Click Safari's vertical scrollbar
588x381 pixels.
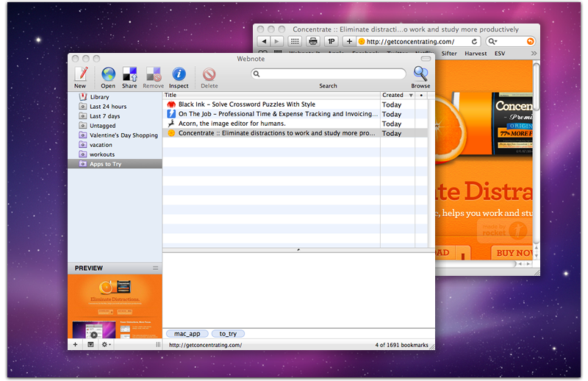pos(537,87)
